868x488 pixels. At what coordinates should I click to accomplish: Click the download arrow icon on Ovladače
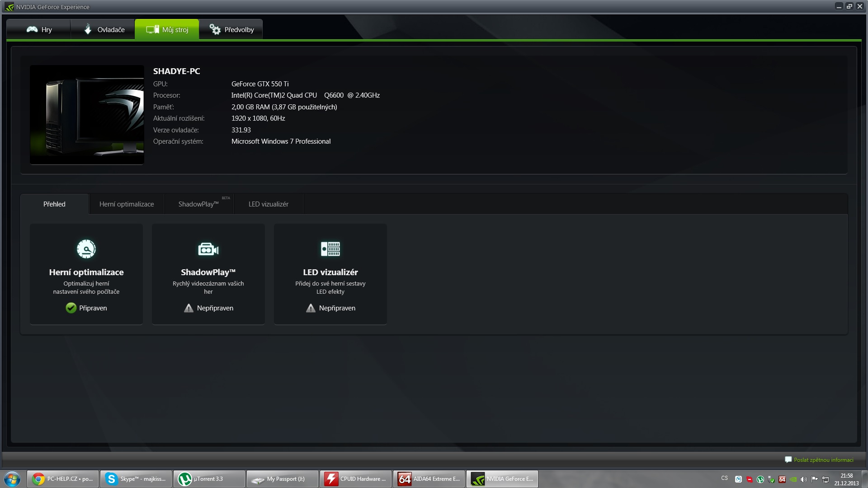(x=88, y=29)
